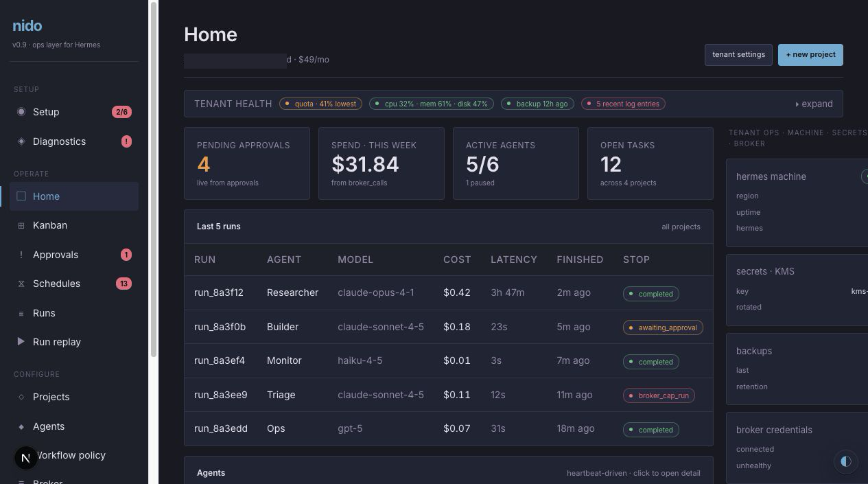Click the $0.42 cost cell
The width and height of the screenshot is (868, 484).
tap(457, 292)
